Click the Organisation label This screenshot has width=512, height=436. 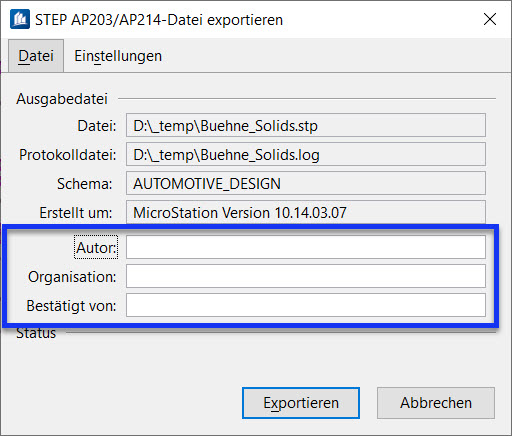(x=72, y=277)
